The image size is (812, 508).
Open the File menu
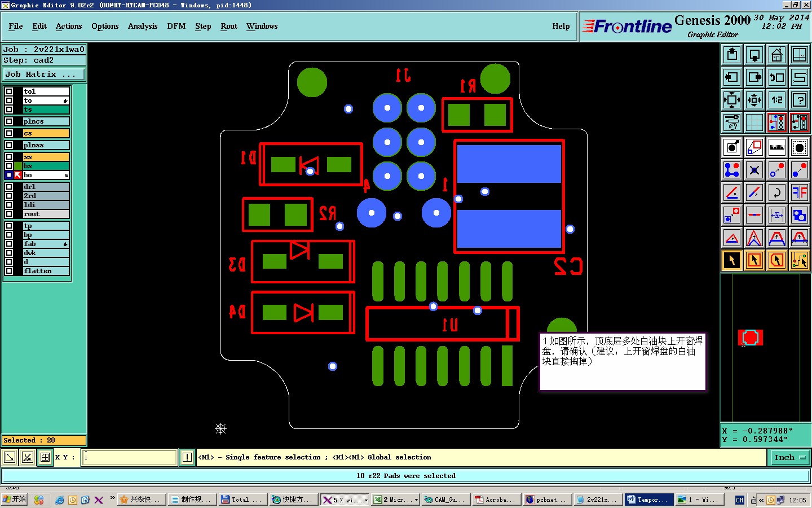pyautogui.click(x=16, y=27)
